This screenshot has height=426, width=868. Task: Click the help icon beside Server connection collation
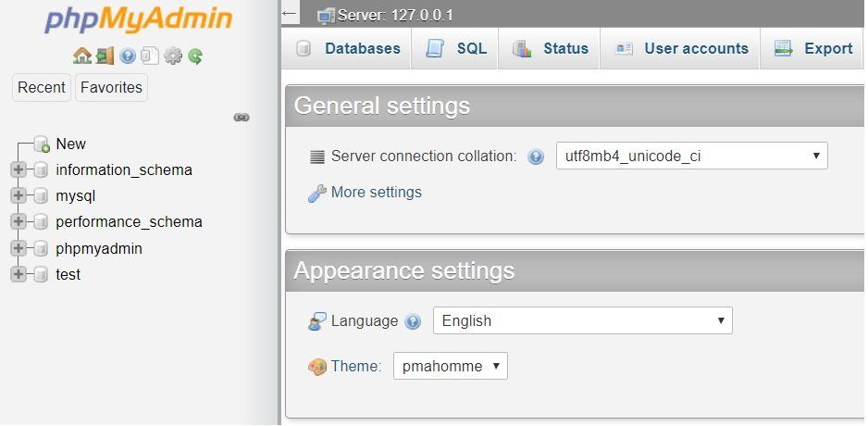(536, 157)
